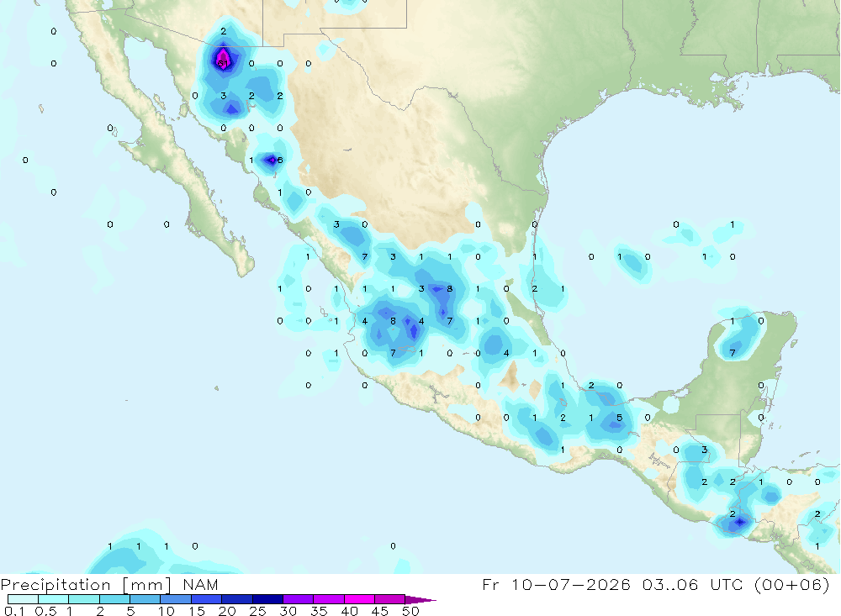The height and width of the screenshot is (616, 841).
Task: Click the 0.1–0.5 mm palest legend swatch
Action: (23, 599)
